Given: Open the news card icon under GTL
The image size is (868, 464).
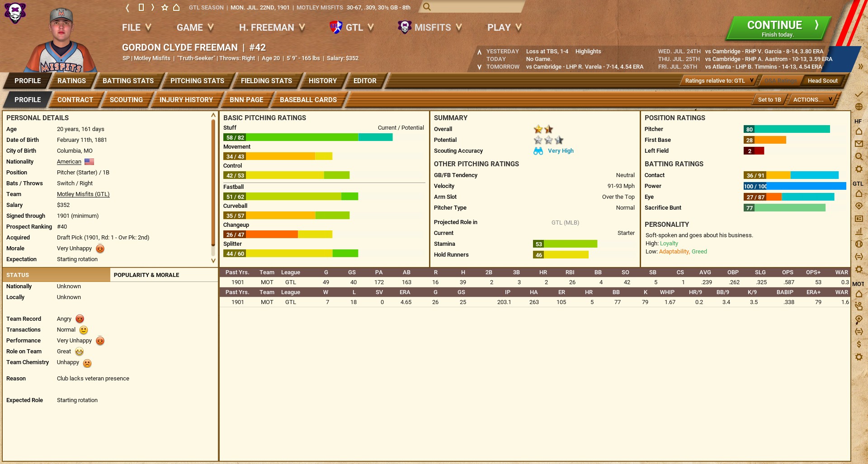Looking at the screenshot, I should point(859,219).
